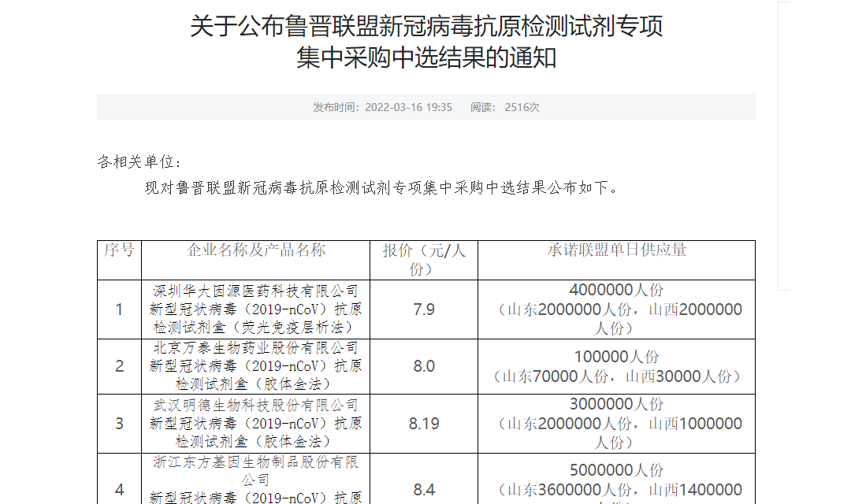Click the notice title heading
Screen dimensions: 851x504
coord(425,42)
